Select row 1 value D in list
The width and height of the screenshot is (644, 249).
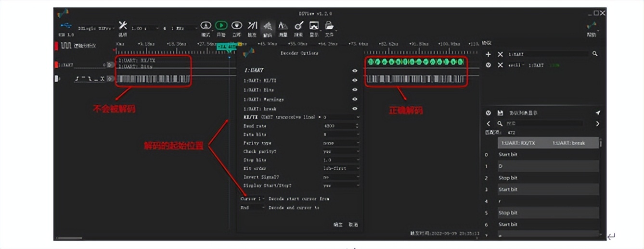tap(548, 166)
